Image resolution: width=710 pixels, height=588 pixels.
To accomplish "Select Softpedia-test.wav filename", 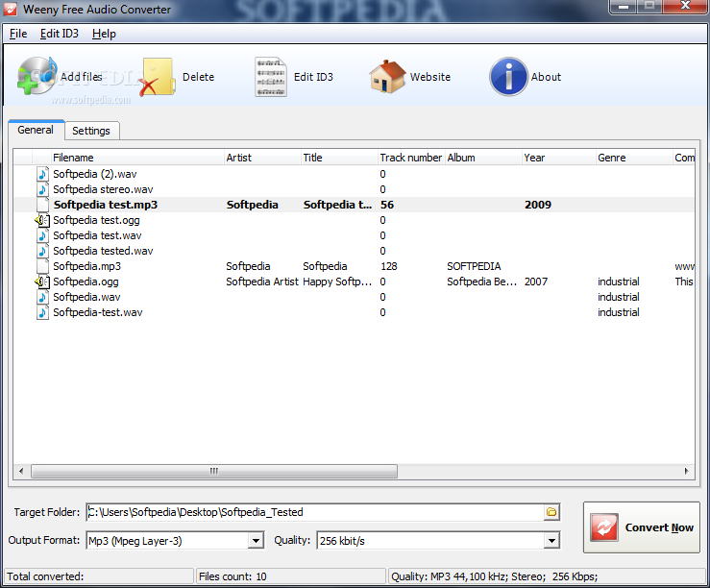I will pyautogui.click(x=98, y=312).
